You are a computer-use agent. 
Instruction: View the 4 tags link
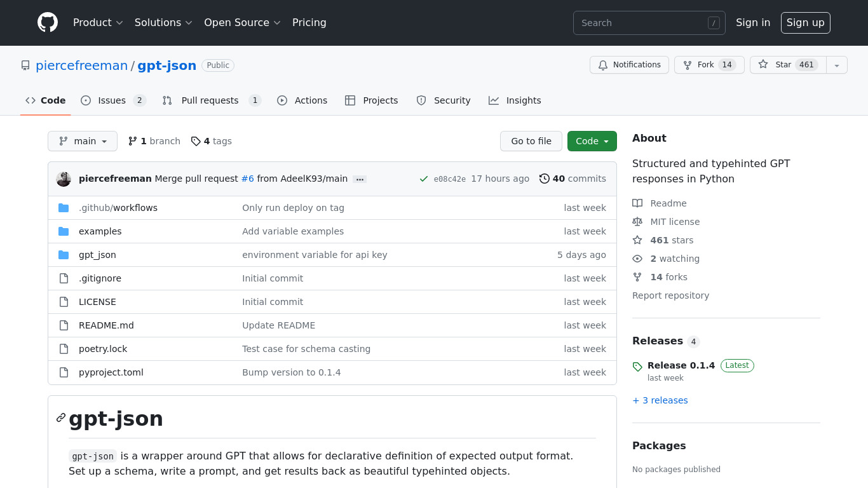(212, 141)
